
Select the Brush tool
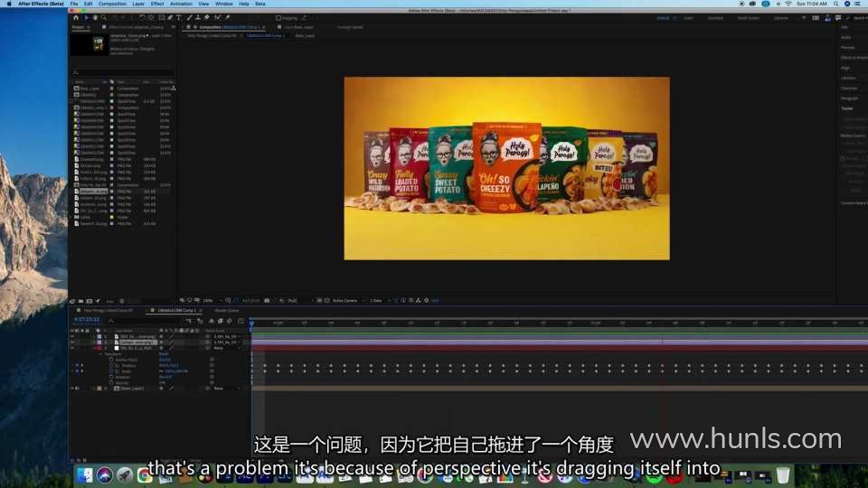[189, 18]
